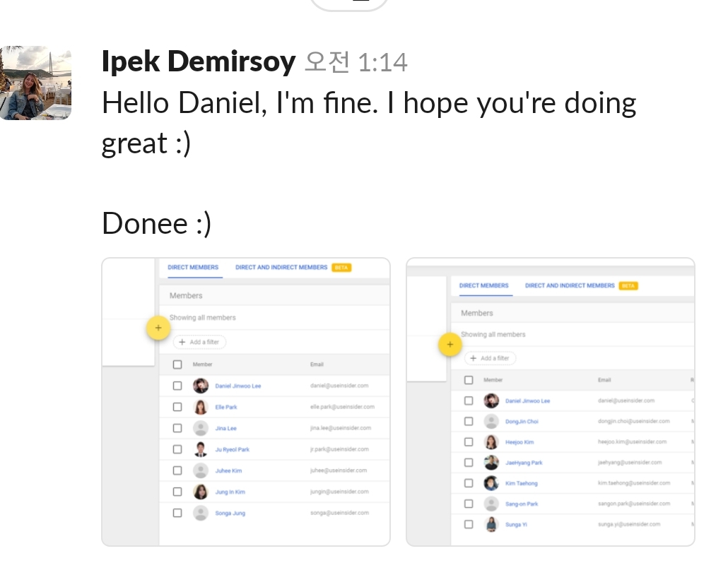This screenshot has width=728, height=563.
Task: Toggle select-all checkbox beside Member header in left screenshot
Action: [x=177, y=365]
